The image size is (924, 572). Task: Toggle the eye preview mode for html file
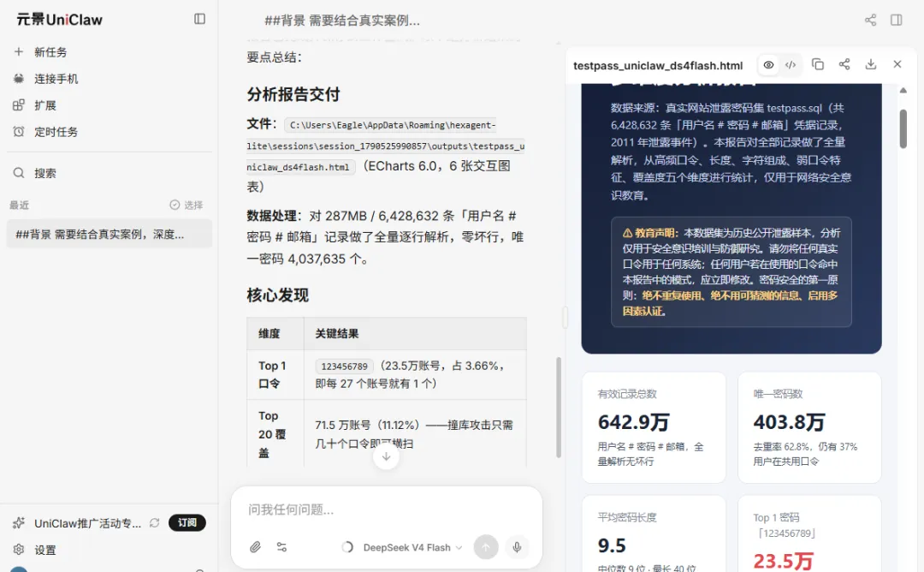(768, 65)
